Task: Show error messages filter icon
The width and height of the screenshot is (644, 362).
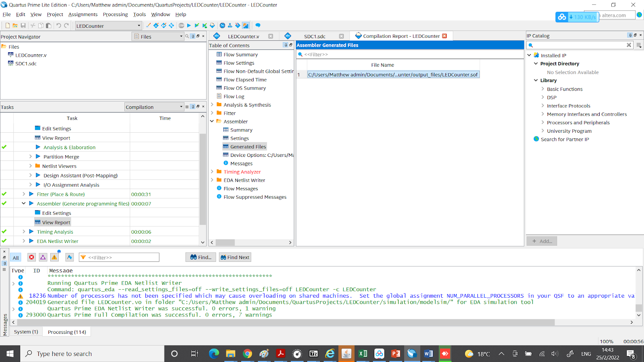Action: [31, 257]
